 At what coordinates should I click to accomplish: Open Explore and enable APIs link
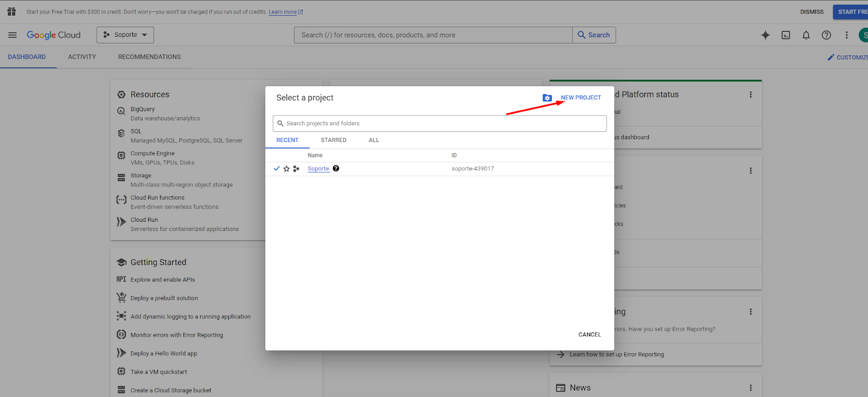click(163, 280)
